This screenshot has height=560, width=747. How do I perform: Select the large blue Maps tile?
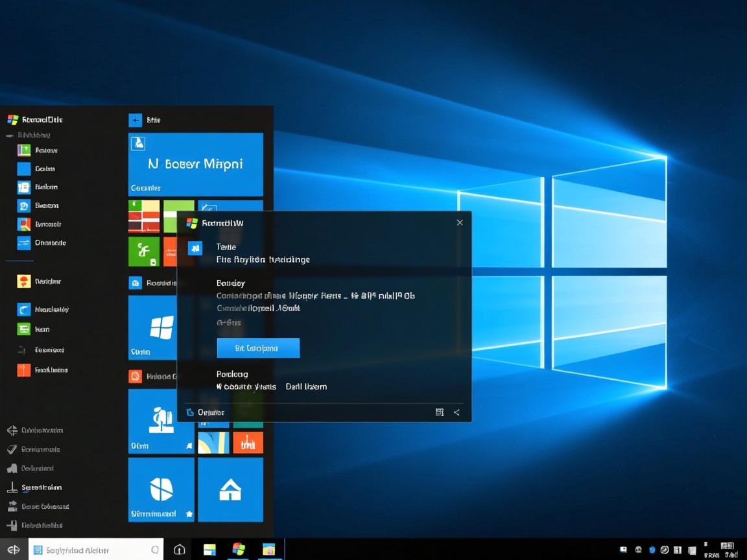[x=195, y=164]
